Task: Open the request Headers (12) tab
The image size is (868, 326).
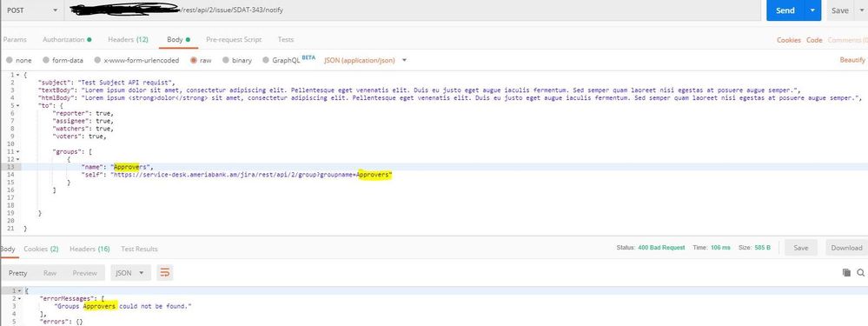Action: pyautogui.click(x=128, y=39)
